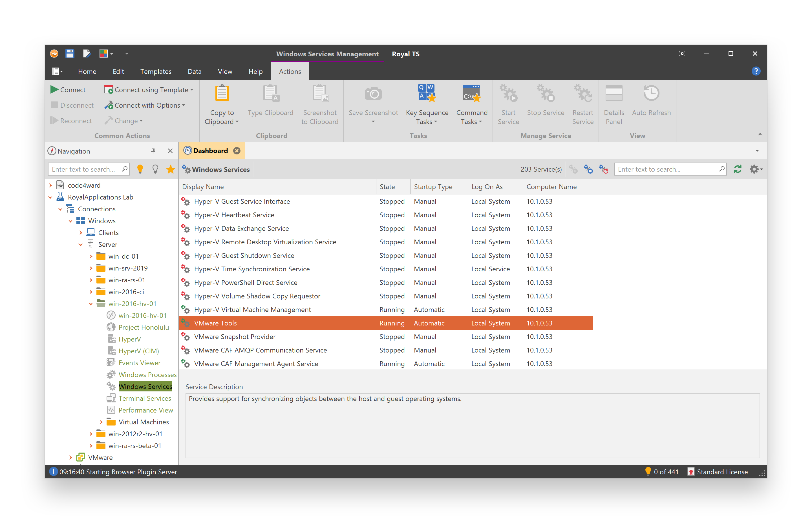This screenshot has height=523, width=812.
Task: Click the Royal TS app logo icon
Action: 54,54
